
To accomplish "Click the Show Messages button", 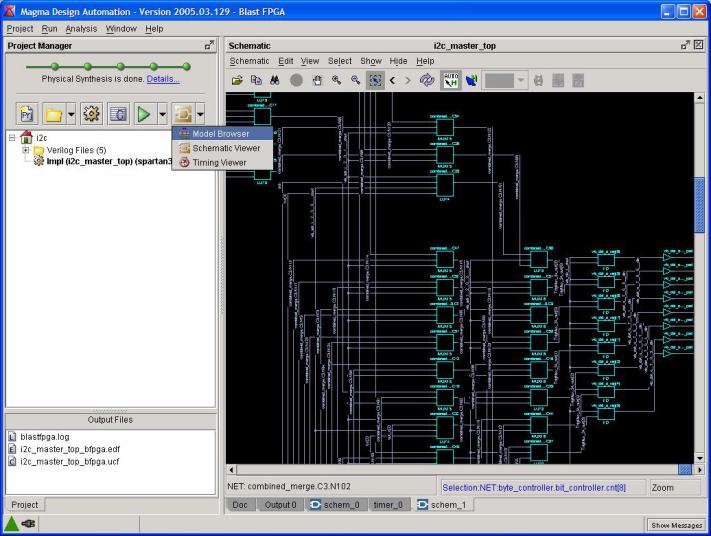I will click(677, 525).
